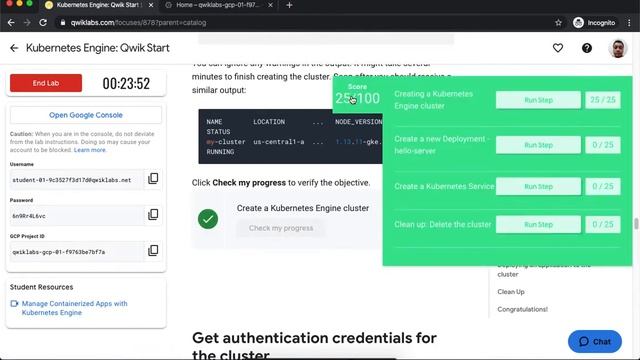
Task: Jump to Congratulations! in outline
Action: click(522, 309)
